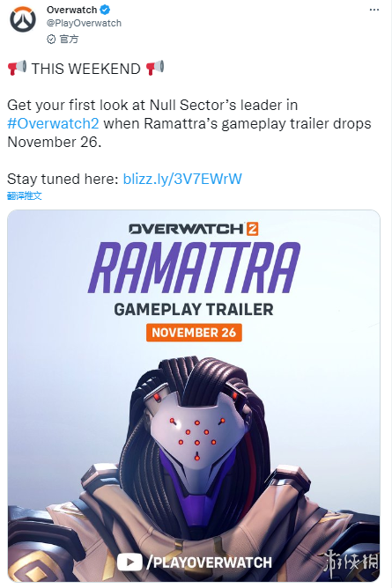Viewport: 392px width, 588px height.
Task: Open the Ramattra gameplay trailer image
Action: click(x=194, y=395)
